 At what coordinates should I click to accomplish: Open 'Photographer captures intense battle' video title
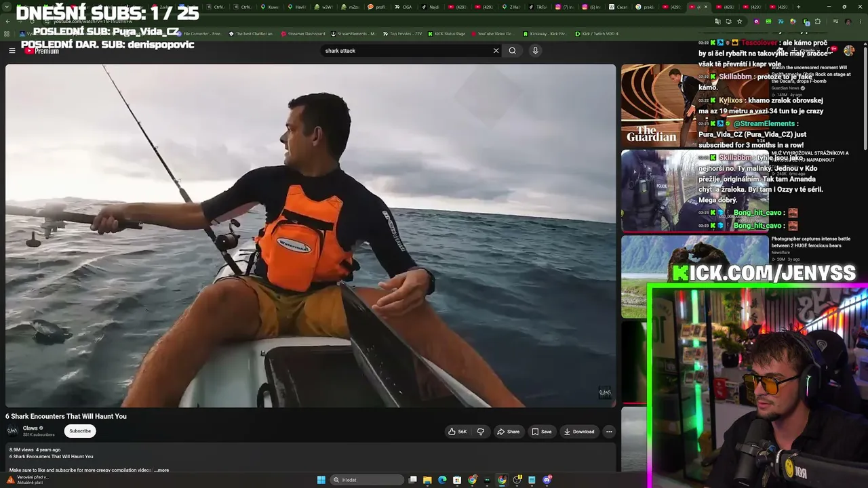(810, 242)
